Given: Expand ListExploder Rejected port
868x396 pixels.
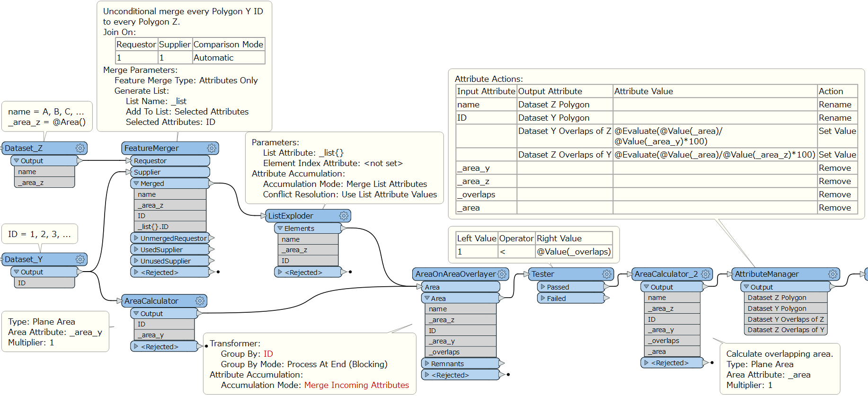Looking at the screenshot, I should pos(280,272).
